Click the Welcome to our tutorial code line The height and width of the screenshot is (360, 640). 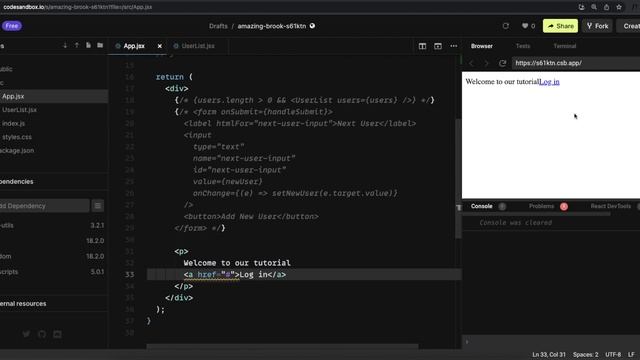237,263
